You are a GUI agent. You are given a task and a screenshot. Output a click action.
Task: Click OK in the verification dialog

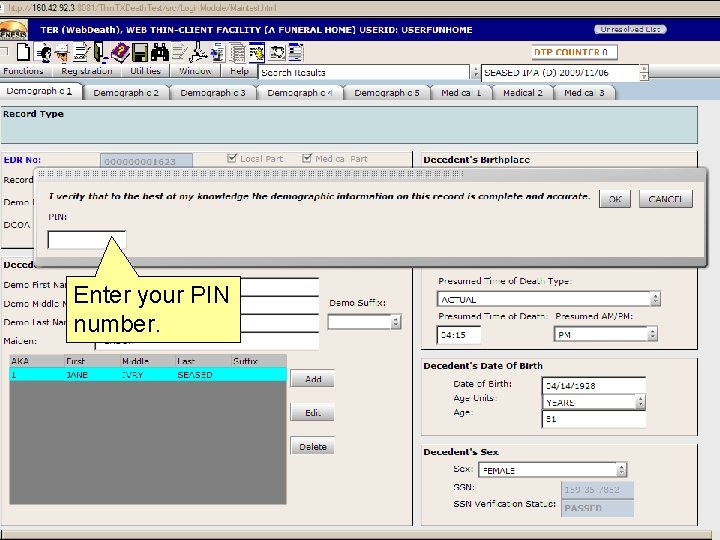[615, 199]
